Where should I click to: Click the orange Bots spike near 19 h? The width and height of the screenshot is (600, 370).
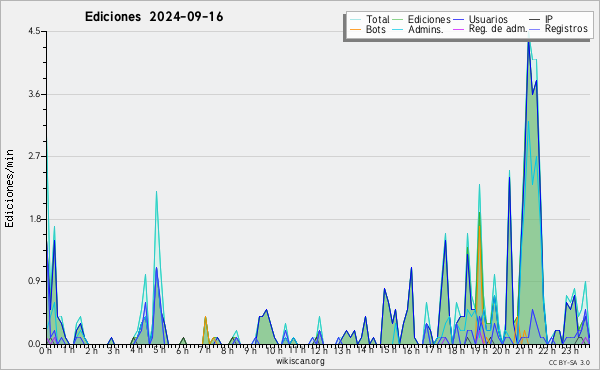pos(479,227)
